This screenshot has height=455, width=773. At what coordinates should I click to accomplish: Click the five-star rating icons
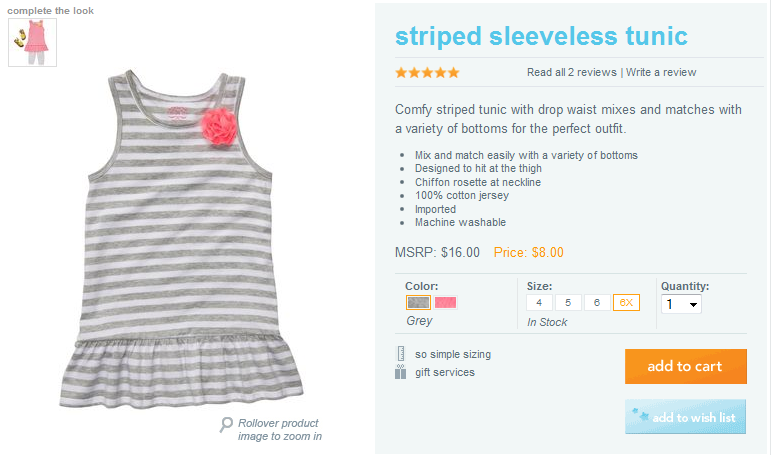click(x=427, y=72)
